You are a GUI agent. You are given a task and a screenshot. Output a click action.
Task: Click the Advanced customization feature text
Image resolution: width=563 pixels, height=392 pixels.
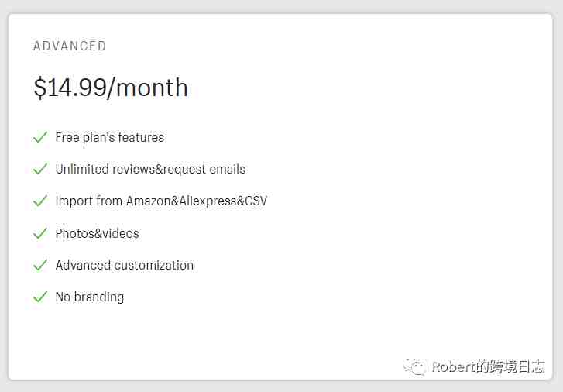[x=125, y=265]
